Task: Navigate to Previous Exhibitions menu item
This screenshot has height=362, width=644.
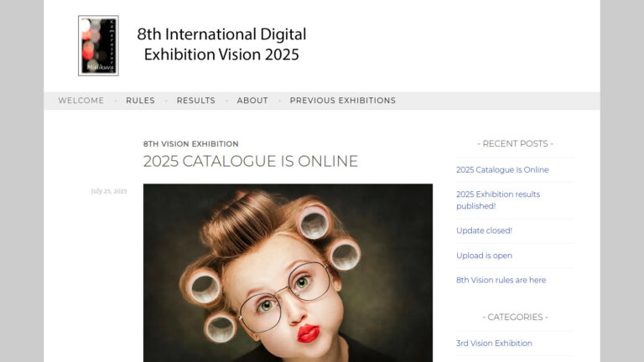Action: coord(342,101)
